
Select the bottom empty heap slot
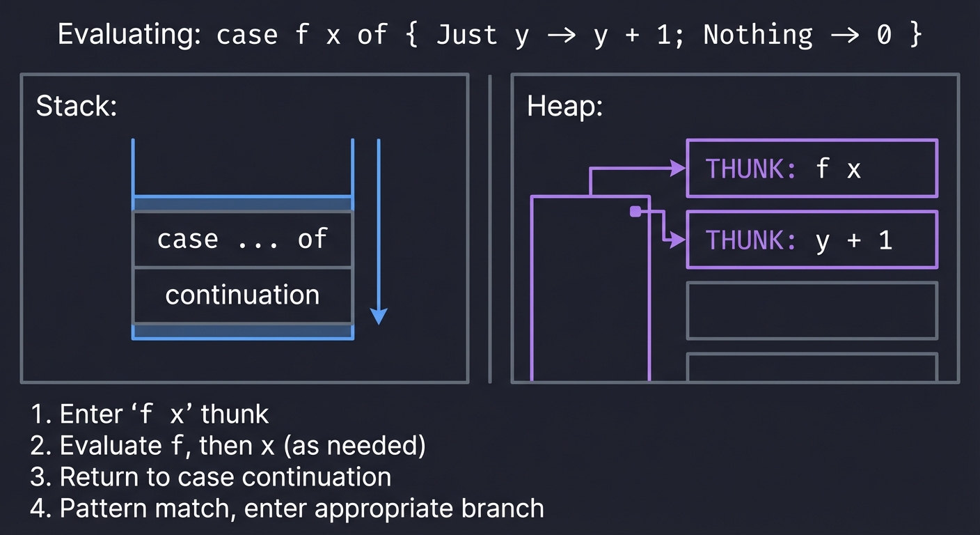point(812,369)
